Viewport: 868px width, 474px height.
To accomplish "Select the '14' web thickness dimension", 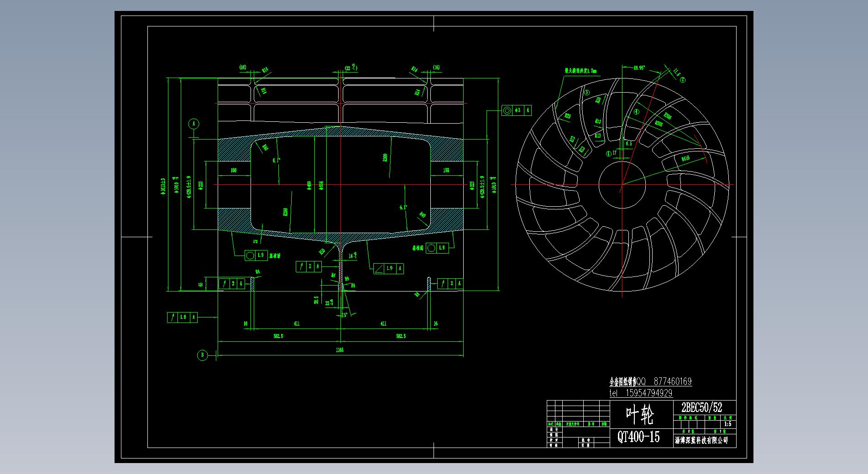I will tap(352, 257).
